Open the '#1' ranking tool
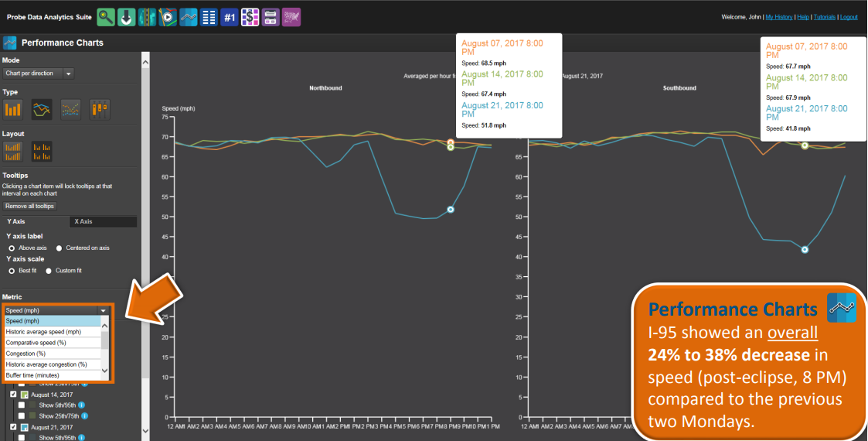 coord(229,16)
